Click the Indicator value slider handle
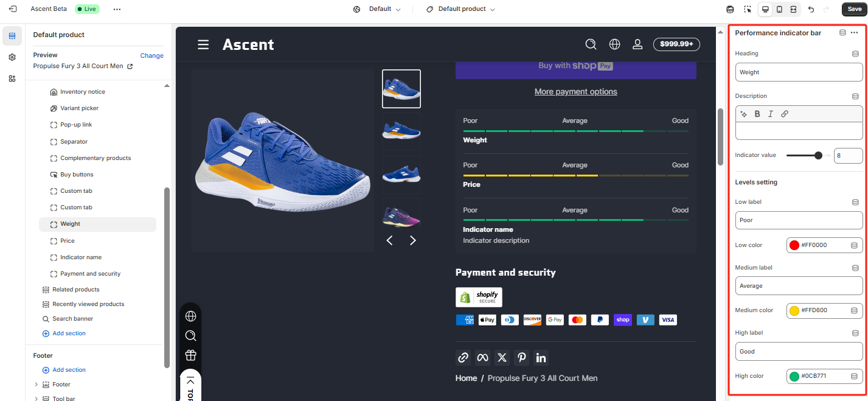The width and height of the screenshot is (868, 401). 818,155
